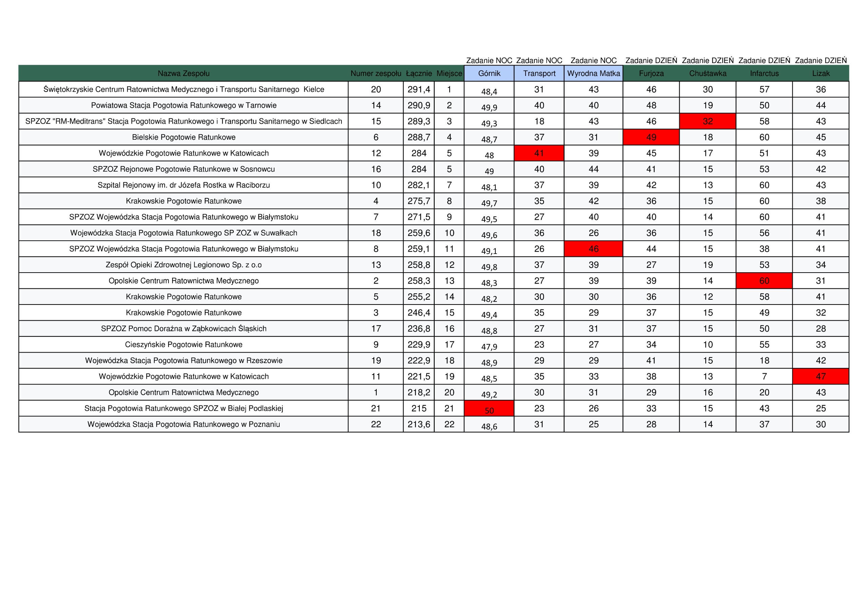The height and width of the screenshot is (613, 868).
Task: Select the Cieszyńskie Pogotowie Ratunkowe cell
Action: tap(184, 345)
